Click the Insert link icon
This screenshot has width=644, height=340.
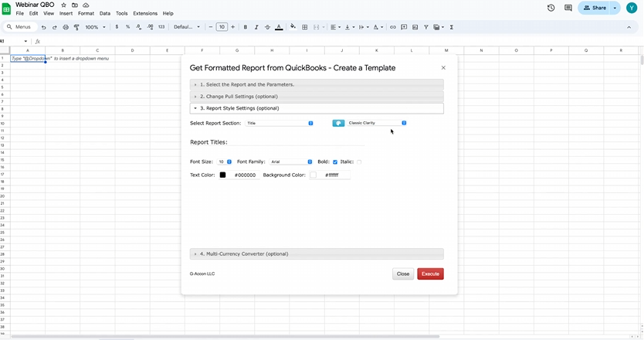392,27
